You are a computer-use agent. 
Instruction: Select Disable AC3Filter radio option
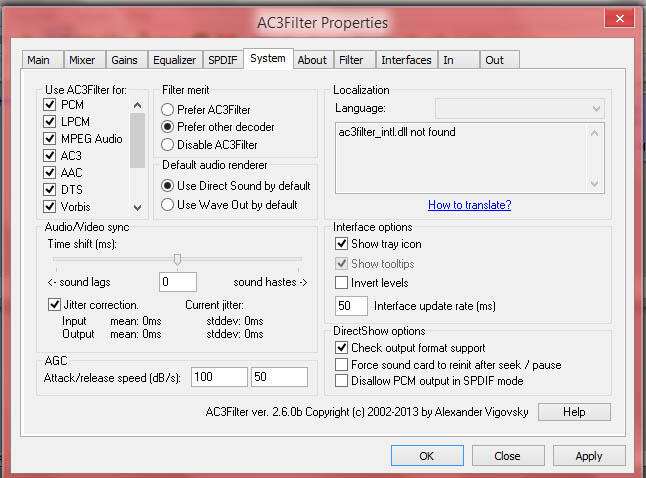pos(167,145)
